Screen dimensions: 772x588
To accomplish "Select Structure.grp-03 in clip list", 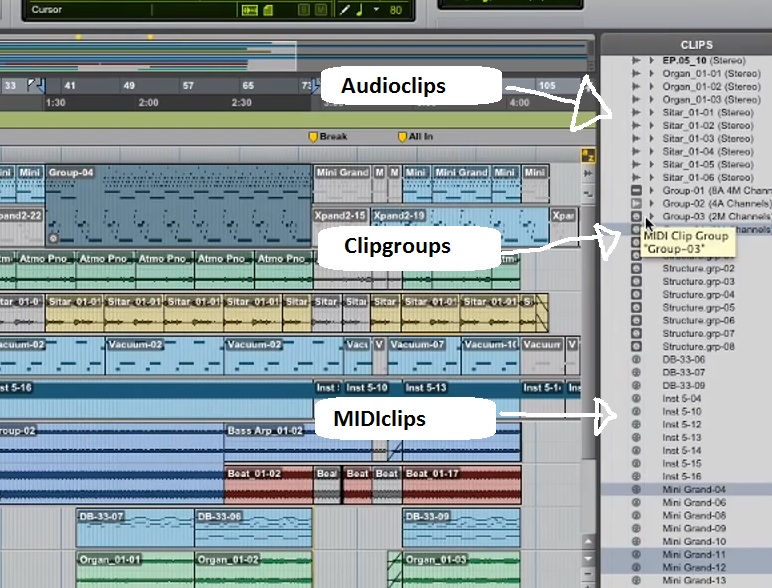I will pyautogui.click(x=698, y=282).
